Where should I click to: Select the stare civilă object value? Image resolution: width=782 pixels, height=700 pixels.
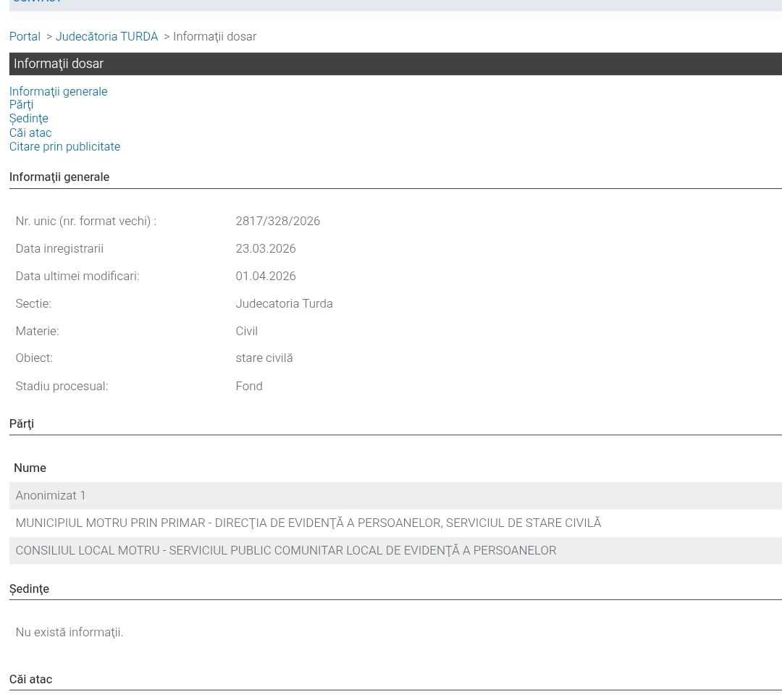pos(264,358)
